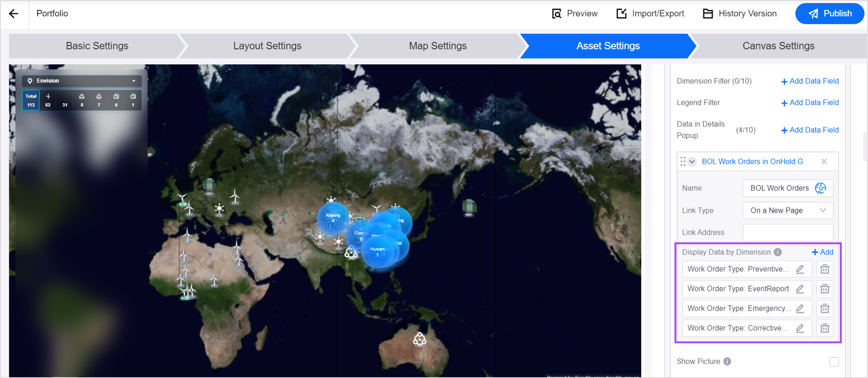Screen dimensions: 868x378
Task: Click the pencil edit icon for EventReport
Action: [800, 289]
